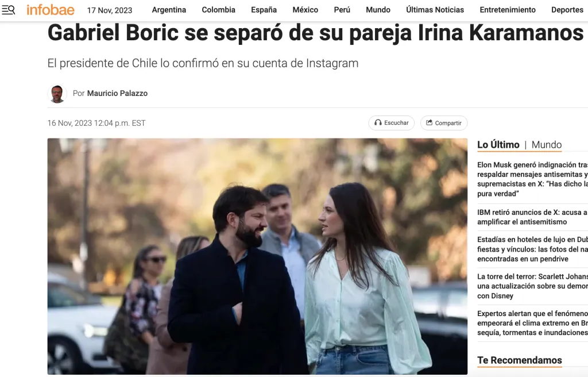The image size is (588, 377).
Task: Open the IBM retiró anuncios de X story
Action: pos(532,217)
